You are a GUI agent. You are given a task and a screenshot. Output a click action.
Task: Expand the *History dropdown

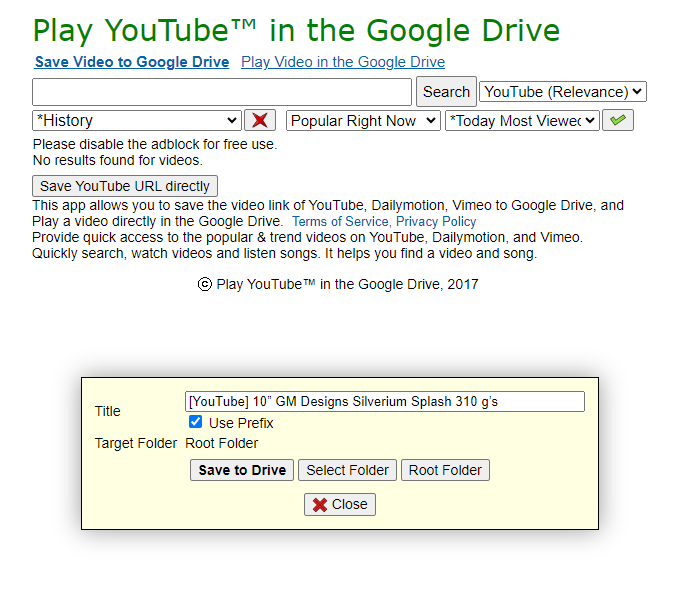pyautogui.click(x=137, y=120)
